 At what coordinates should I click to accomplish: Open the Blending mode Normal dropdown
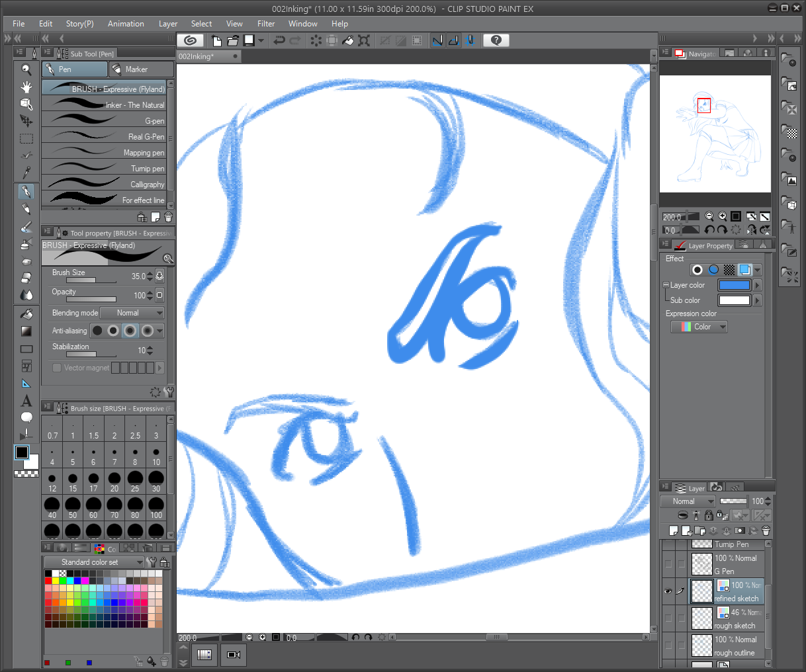(132, 313)
